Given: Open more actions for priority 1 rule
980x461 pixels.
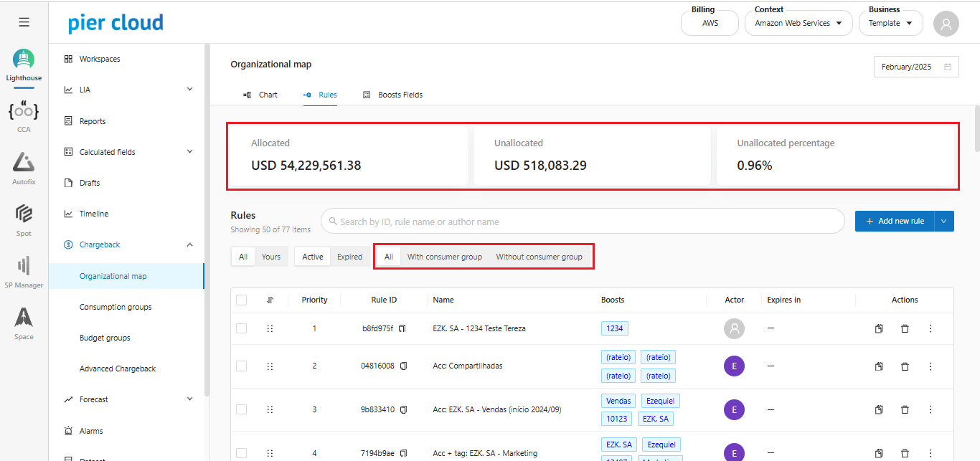Looking at the screenshot, I should [930, 328].
